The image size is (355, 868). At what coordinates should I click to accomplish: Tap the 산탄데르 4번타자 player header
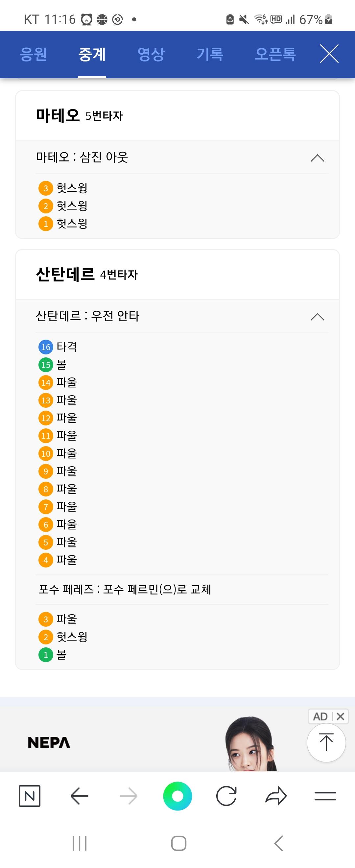[x=87, y=275]
